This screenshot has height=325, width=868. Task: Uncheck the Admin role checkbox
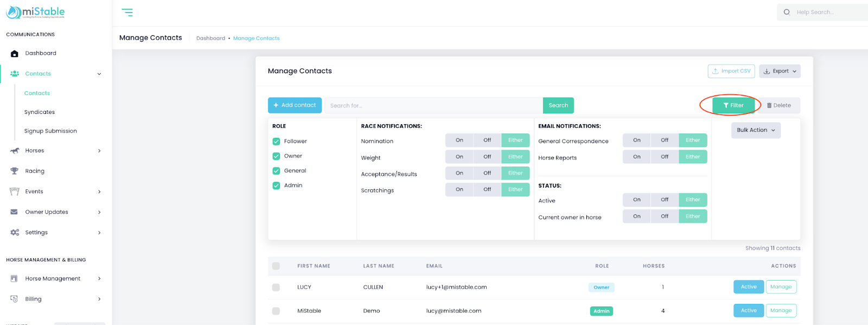pos(276,186)
